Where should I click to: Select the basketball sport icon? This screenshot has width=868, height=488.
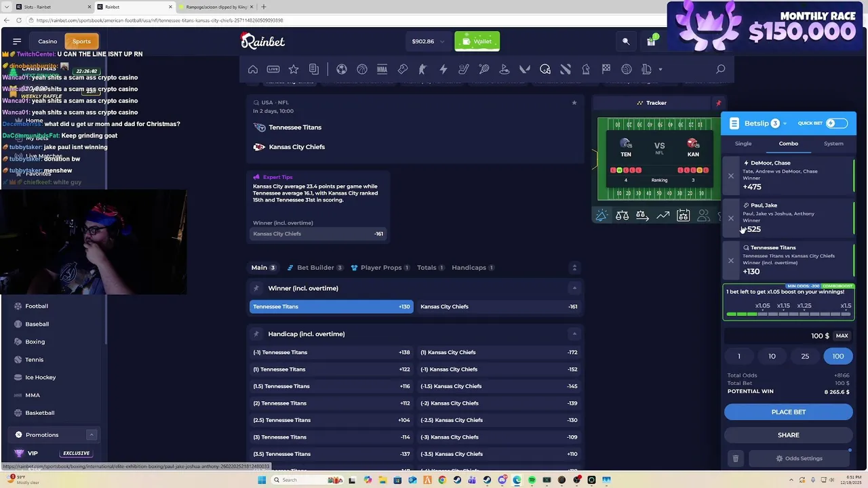pos(362,69)
